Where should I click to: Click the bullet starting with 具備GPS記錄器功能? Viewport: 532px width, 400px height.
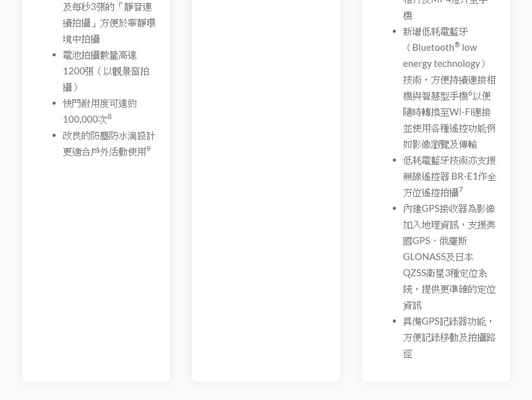449,321
